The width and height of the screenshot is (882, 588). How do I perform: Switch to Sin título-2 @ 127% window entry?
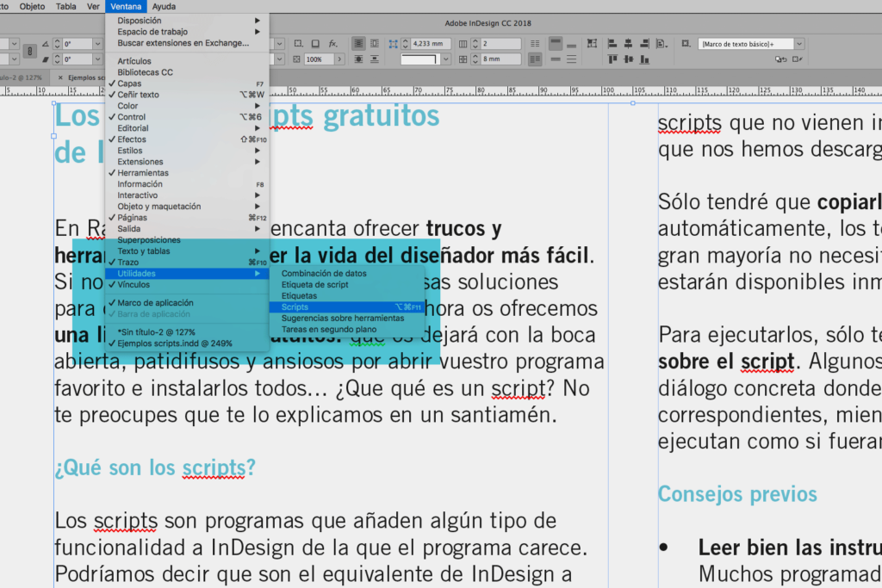pyautogui.click(x=187, y=332)
